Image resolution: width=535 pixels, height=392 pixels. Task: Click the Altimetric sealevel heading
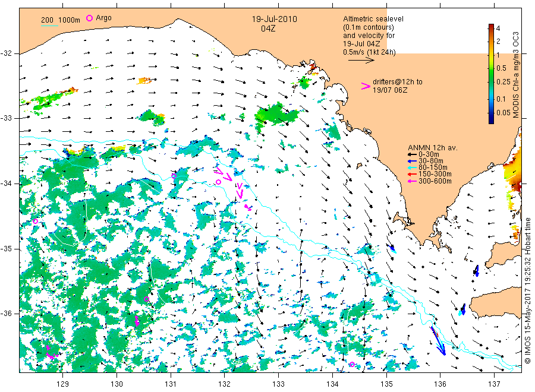[x=373, y=19]
